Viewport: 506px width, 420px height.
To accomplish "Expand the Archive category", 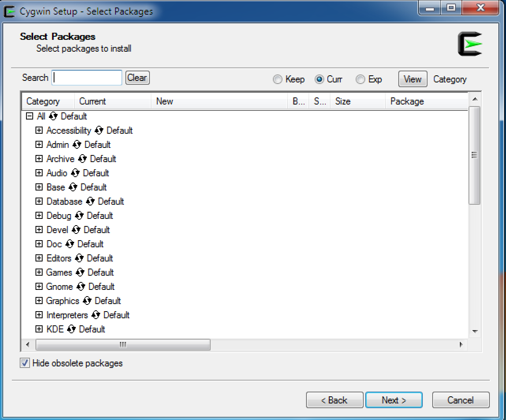I will [x=39, y=159].
